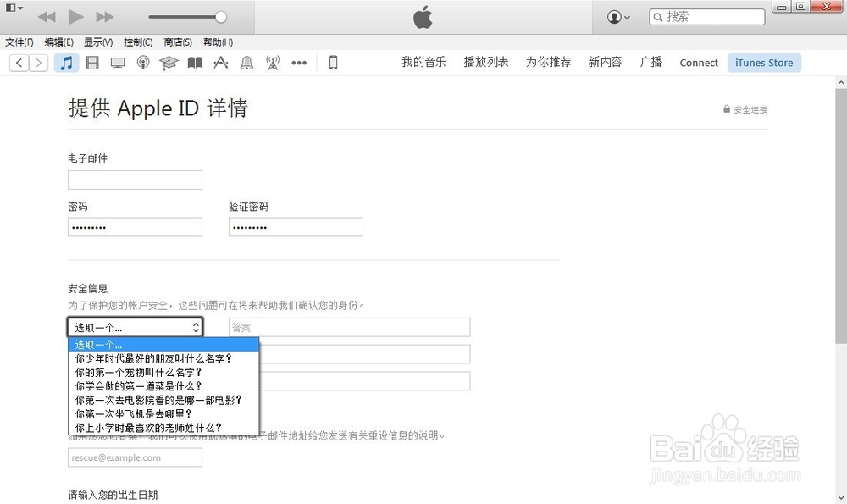This screenshot has height=504, width=847.
Task: Select the Music note library icon
Action: (x=66, y=63)
